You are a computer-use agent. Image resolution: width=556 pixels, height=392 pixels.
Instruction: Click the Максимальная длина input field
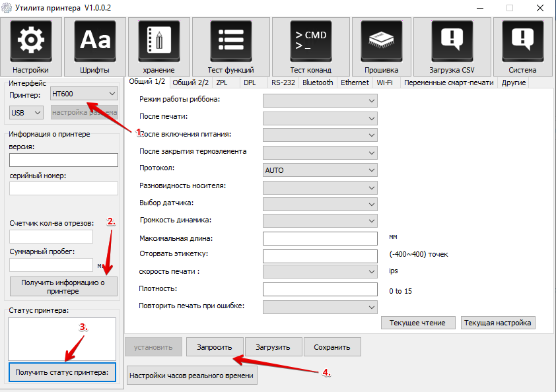[x=320, y=238]
